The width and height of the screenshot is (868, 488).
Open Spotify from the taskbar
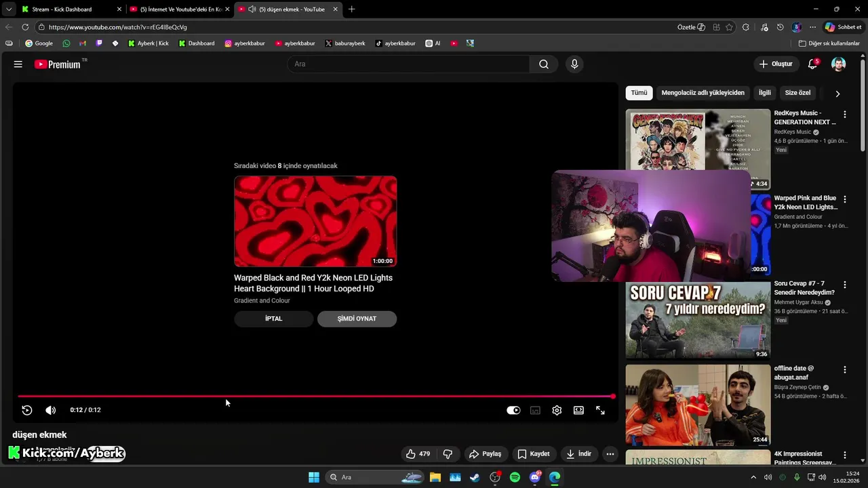pyautogui.click(x=515, y=477)
